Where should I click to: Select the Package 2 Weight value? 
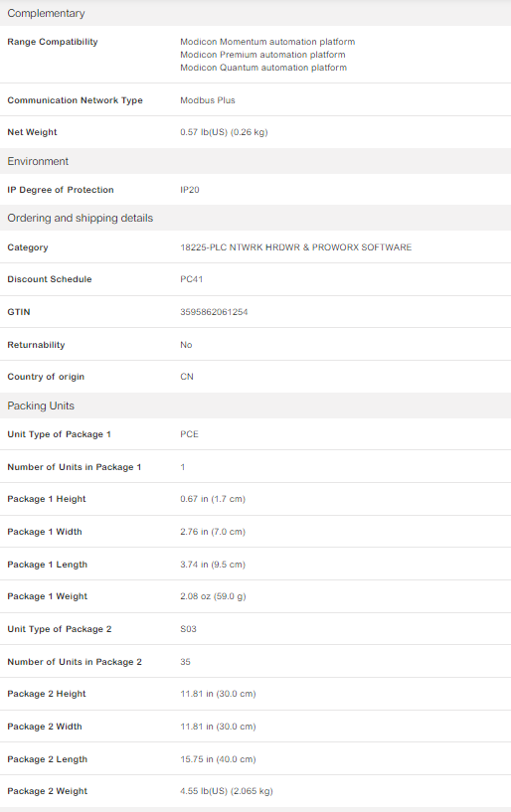coord(227,791)
